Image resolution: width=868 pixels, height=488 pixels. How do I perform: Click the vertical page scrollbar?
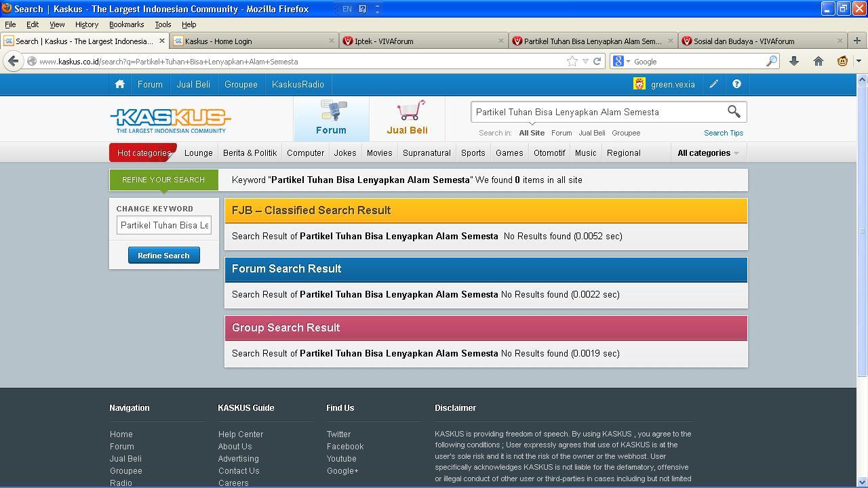(x=862, y=230)
